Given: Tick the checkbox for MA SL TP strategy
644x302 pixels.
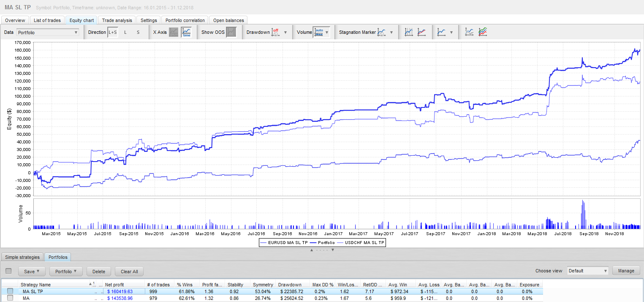Looking at the screenshot, I should point(10,291).
